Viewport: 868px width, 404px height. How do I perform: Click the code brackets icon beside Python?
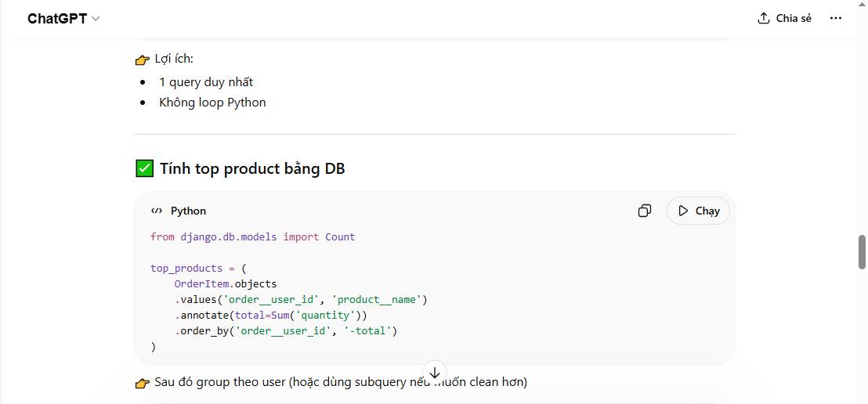pyautogui.click(x=157, y=211)
